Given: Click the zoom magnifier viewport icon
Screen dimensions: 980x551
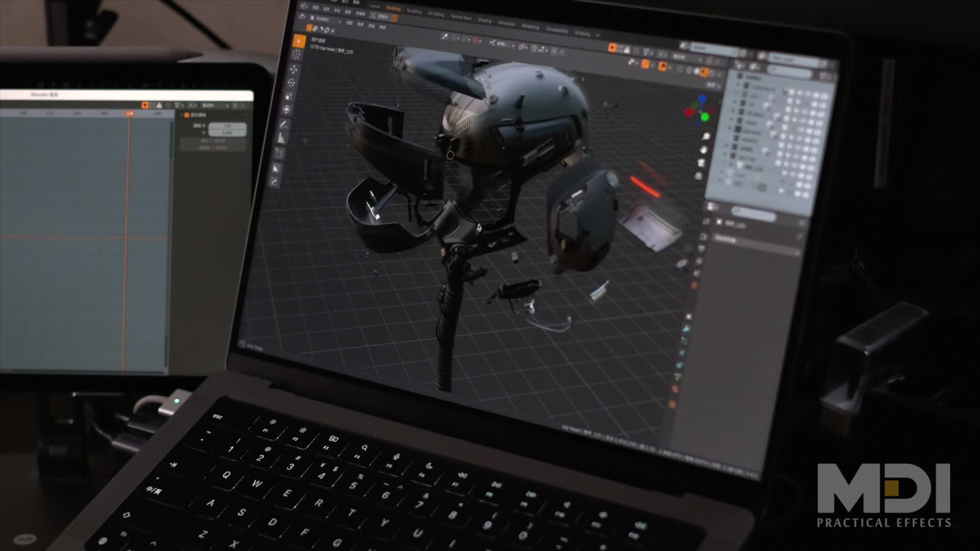Looking at the screenshot, I should [706, 137].
